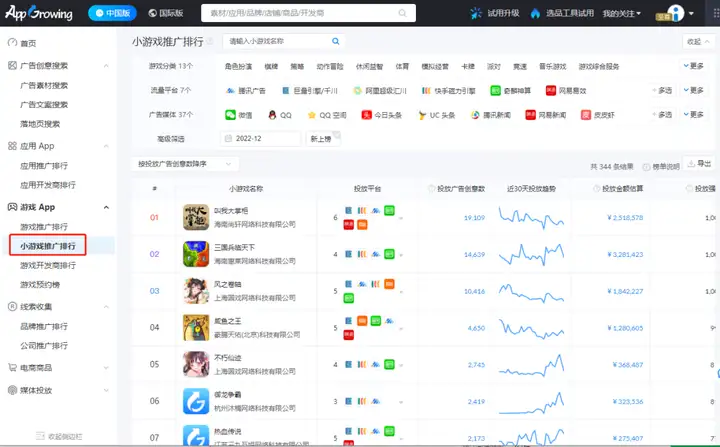
Task: Open thumbnail of game ranked 01
Action: click(196, 217)
